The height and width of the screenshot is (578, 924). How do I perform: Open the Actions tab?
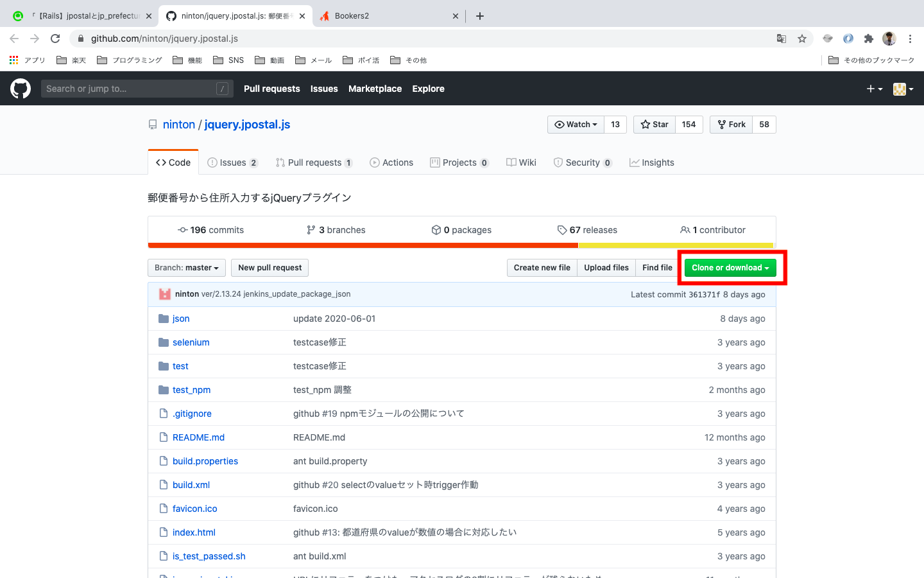point(391,162)
